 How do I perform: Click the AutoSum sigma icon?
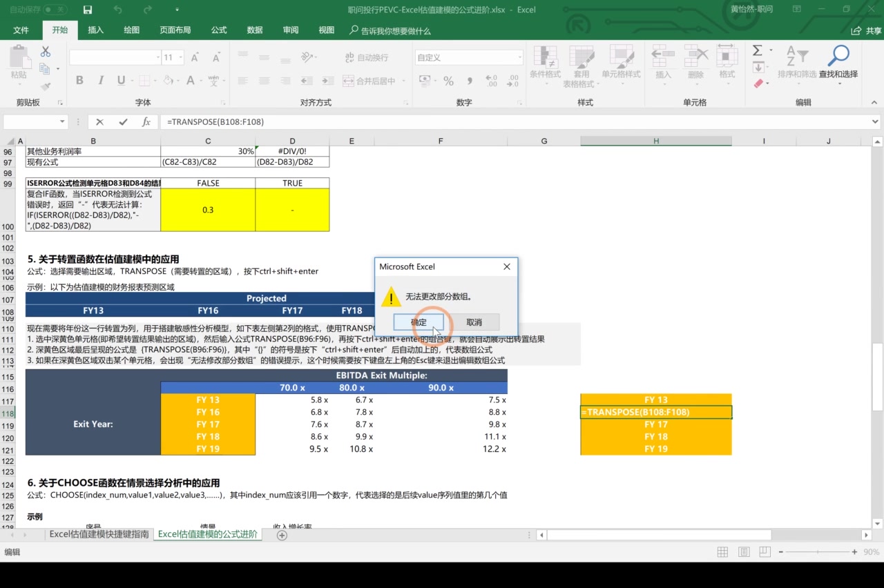point(758,51)
